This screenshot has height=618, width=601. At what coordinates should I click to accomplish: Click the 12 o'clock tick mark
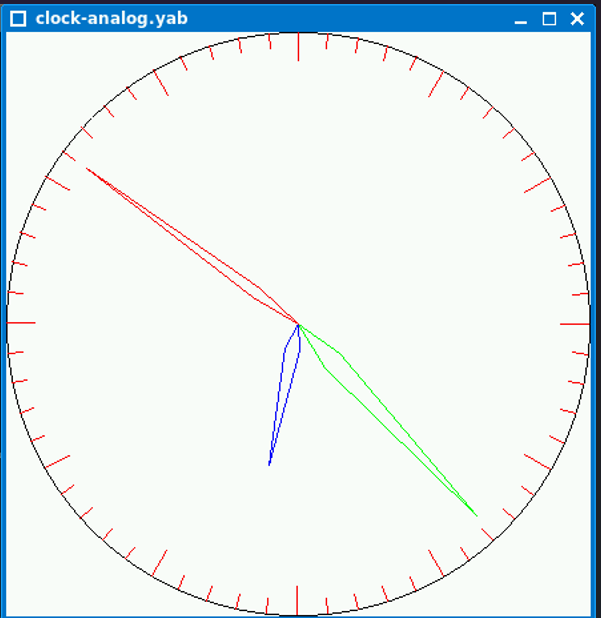point(298,46)
